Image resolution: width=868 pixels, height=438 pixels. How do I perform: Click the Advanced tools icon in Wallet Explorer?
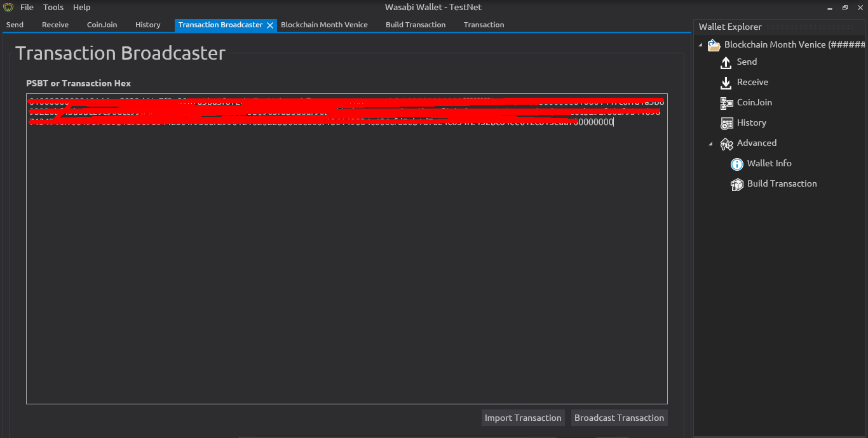(727, 144)
